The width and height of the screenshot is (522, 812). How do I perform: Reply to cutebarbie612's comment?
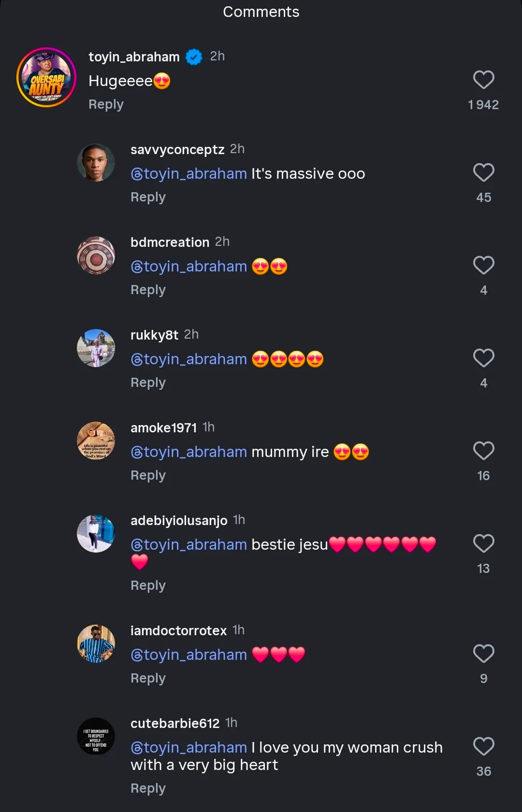(148, 788)
